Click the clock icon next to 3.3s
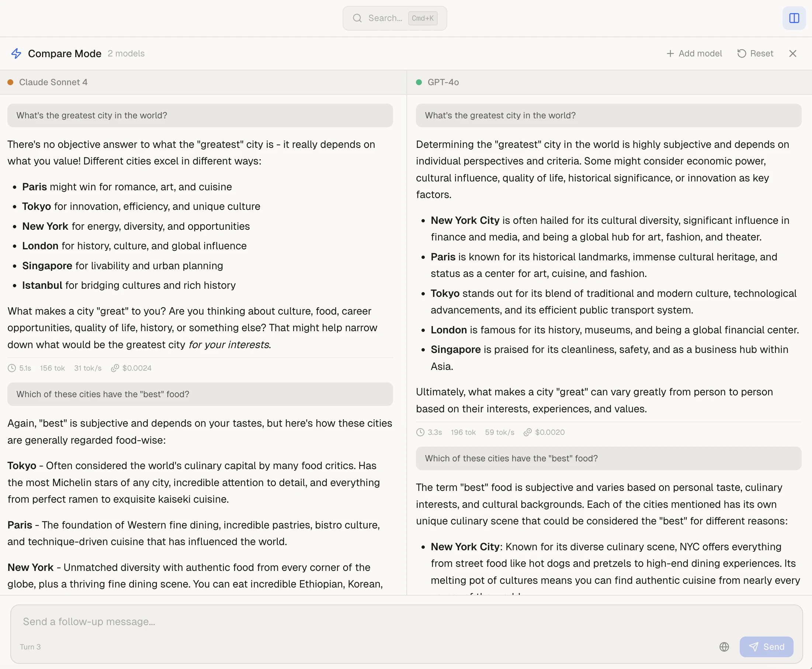 [x=420, y=432]
